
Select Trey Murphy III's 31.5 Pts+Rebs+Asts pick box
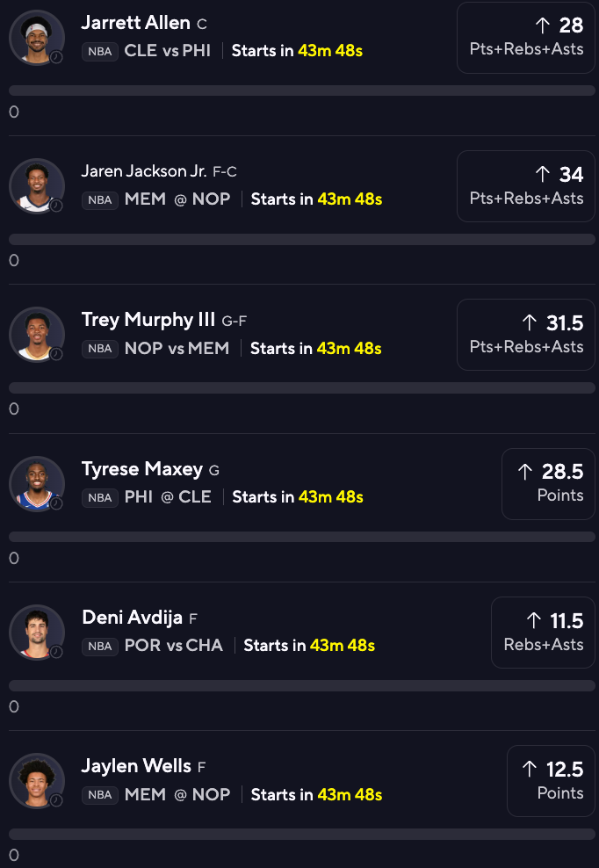526,334
